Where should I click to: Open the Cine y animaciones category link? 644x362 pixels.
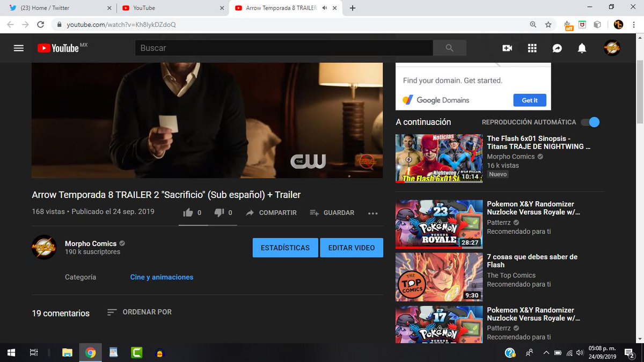point(162,277)
